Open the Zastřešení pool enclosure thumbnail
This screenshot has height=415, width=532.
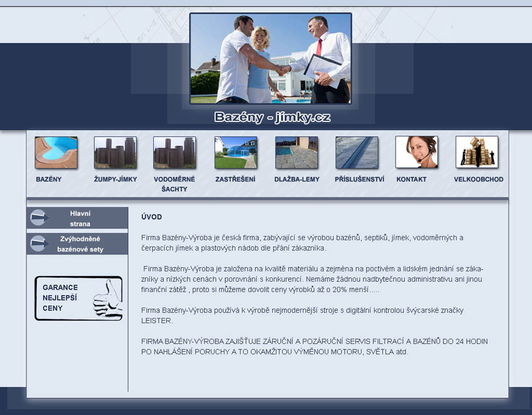click(236, 152)
